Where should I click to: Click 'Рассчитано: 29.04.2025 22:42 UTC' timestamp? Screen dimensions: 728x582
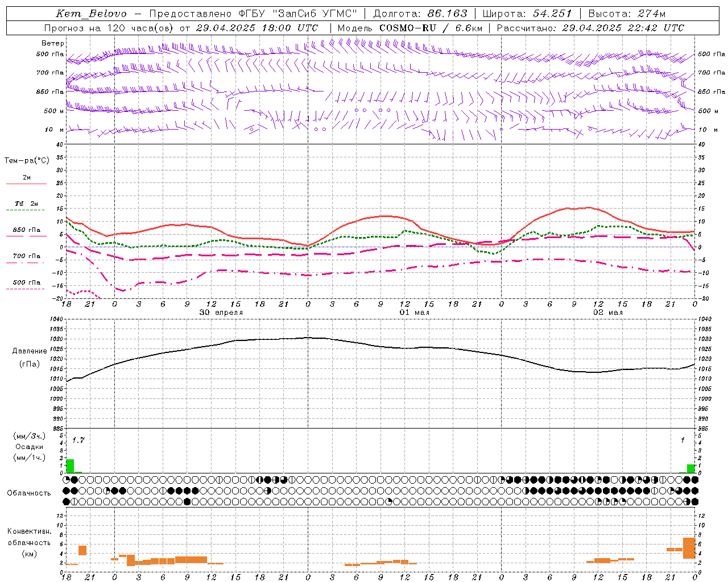tap(590, 28)
